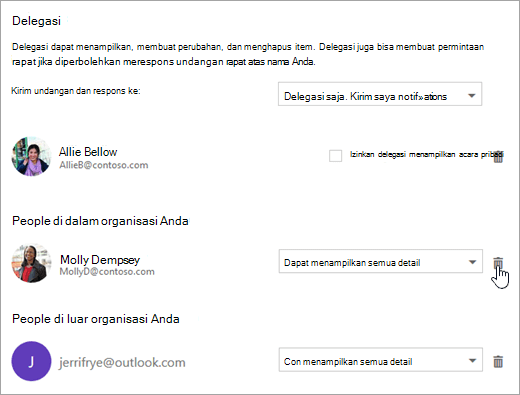Click Allie Bellow's profile photo
Screen dimensions: 520x395
[31, 156]
